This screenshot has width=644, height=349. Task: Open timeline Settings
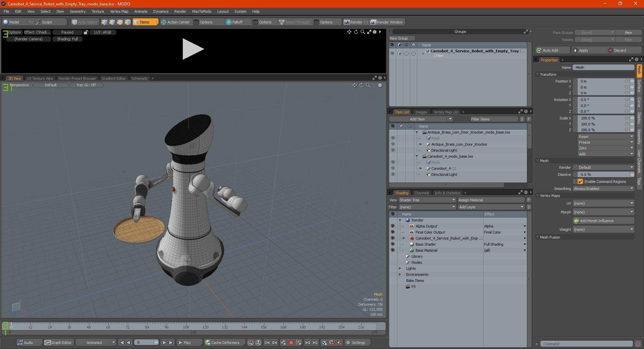point(358,343)
